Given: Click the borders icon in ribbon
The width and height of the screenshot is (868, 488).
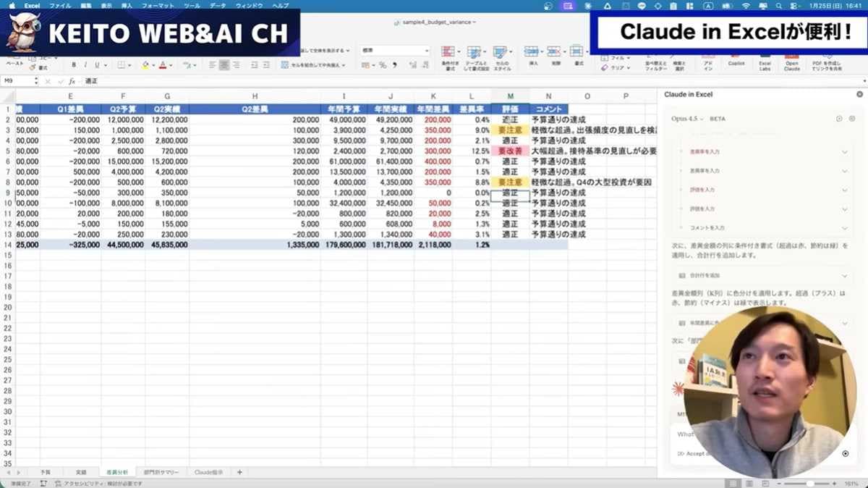Looking at the screenshot, I should click(121, 65).
